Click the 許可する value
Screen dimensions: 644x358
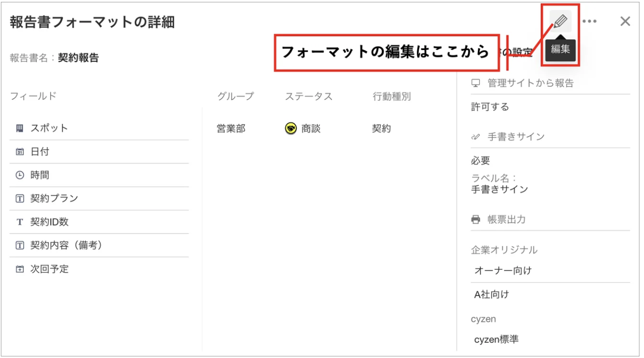tap(490, 107)
